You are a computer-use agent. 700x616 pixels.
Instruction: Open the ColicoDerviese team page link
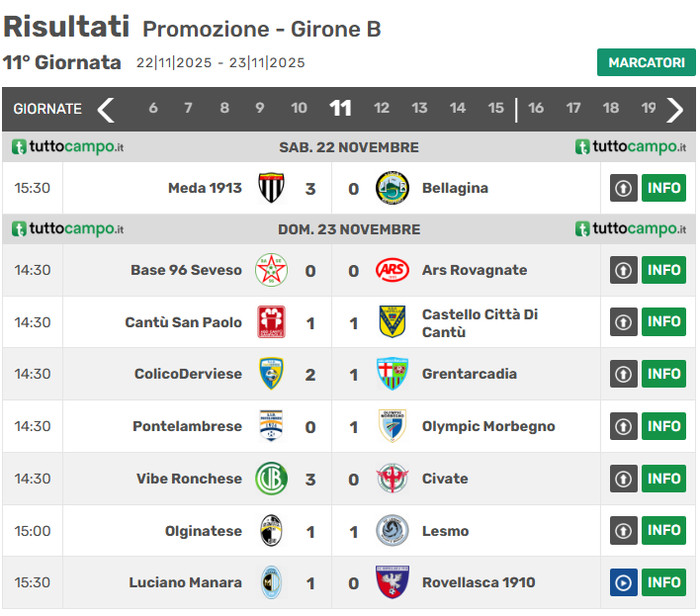click(x=188, y=374)
